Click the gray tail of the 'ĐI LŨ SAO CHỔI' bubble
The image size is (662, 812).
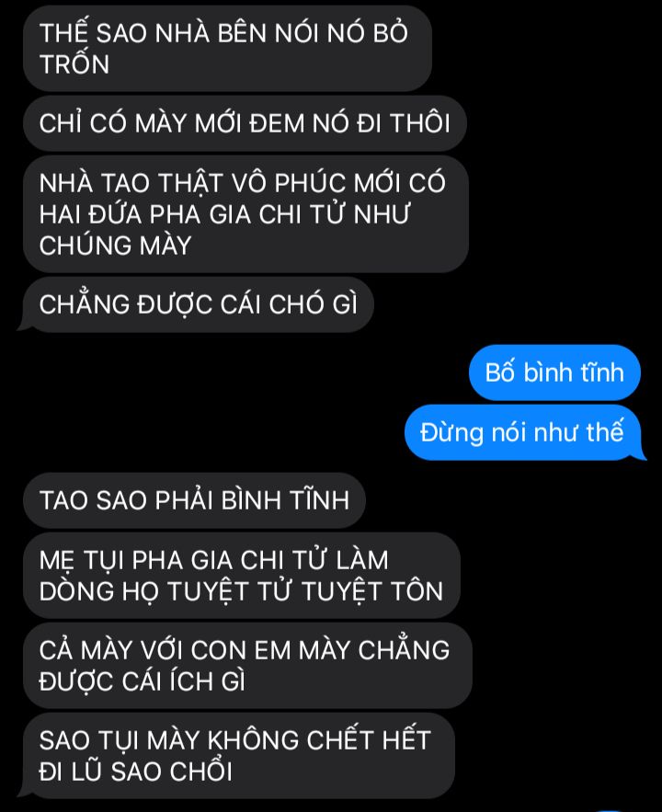(x=23, y=792)
